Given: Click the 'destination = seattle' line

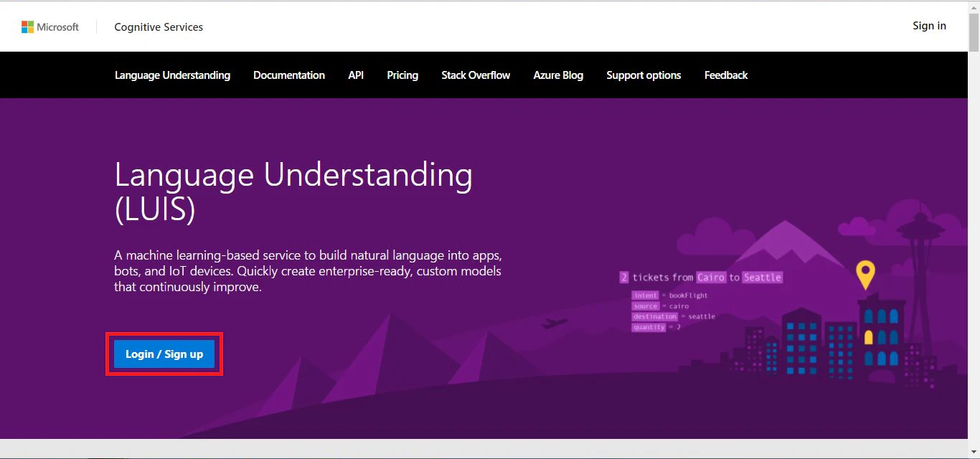Looking at the screenshot, I should coord(674,316).
